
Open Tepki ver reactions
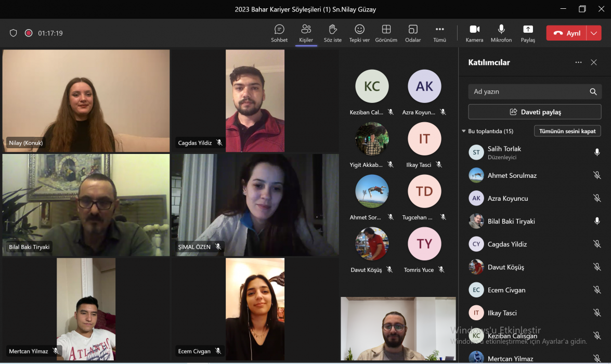coord(359,33)
